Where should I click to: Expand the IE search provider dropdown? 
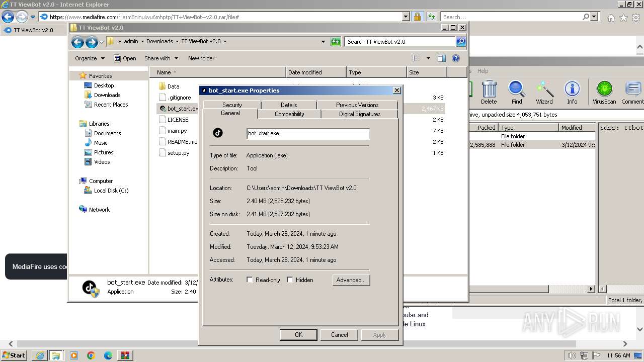[594, 17]
